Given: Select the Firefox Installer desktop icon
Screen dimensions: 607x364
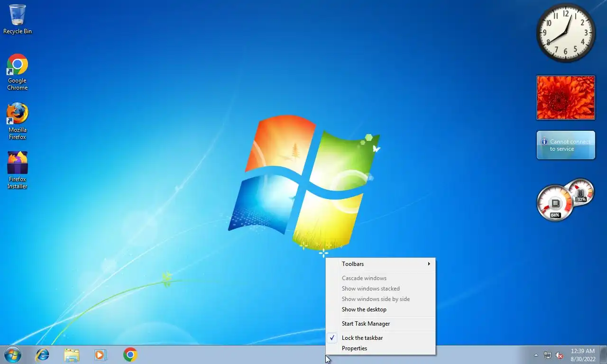Looking at the screenshot, I should pos(18,171).
